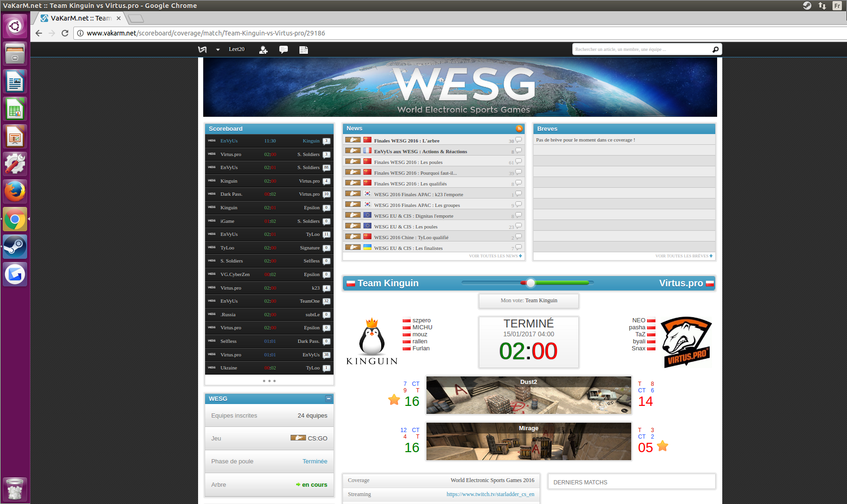Open the Trash in the dock

pos(15,489)
